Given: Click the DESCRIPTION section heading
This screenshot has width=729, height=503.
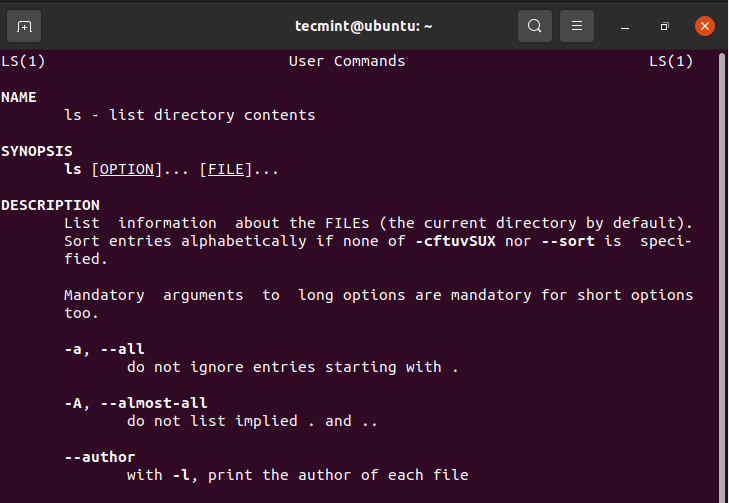Looking at the screenshot, I should click(50, 205).
